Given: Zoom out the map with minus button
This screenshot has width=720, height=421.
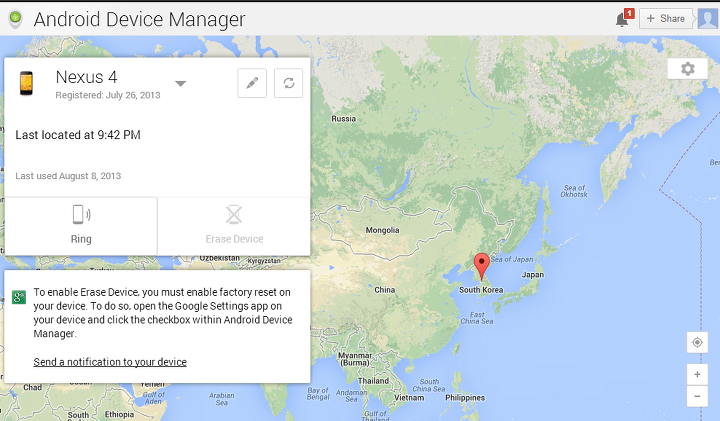Looking at the screenshot, I should [x=697, y=396].
